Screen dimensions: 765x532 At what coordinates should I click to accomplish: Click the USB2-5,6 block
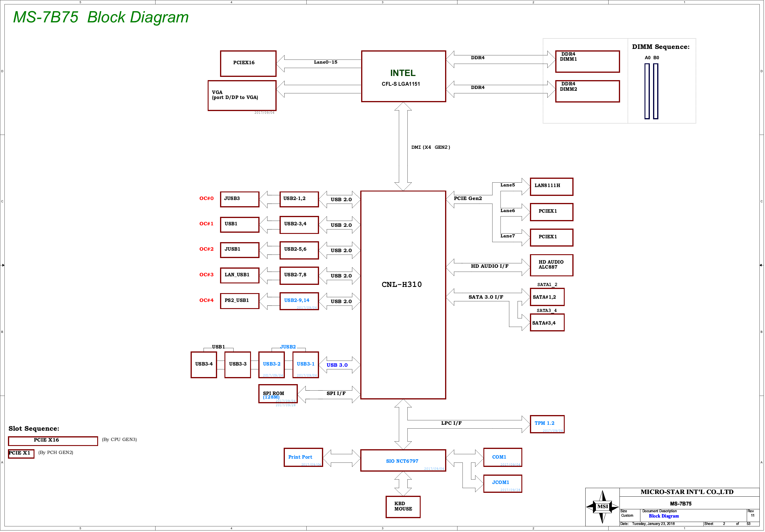(299, 250)
